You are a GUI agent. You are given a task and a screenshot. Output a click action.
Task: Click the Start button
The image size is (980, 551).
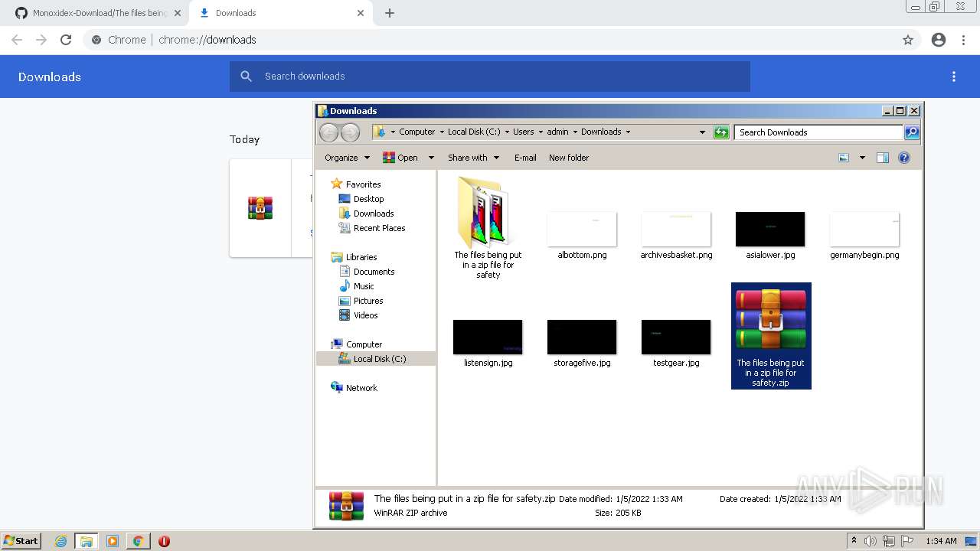(x=21, y=541)
